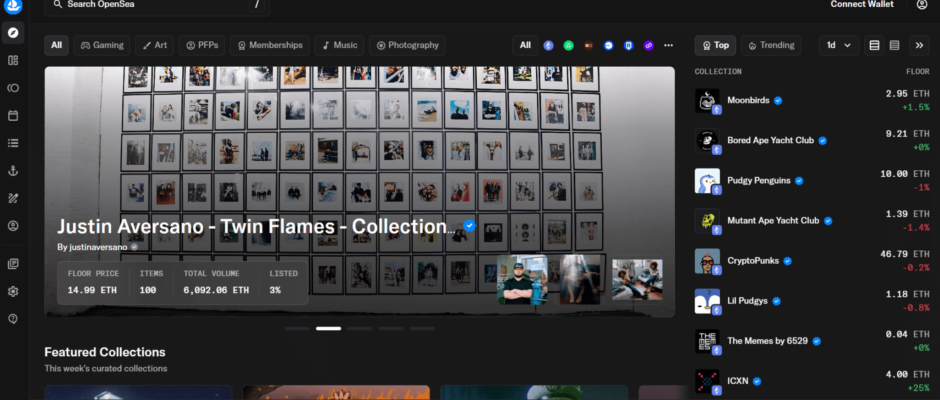The width and height of the screenshot is (940, 400).
Task: Collapse the collections panel with double chevron
Action: [x=920, y=45]
